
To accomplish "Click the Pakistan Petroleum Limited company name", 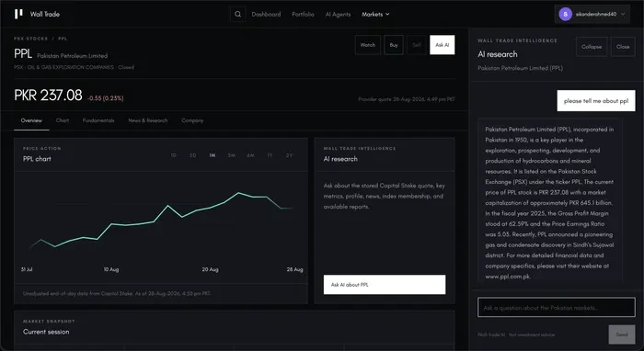I will [73, 56].
